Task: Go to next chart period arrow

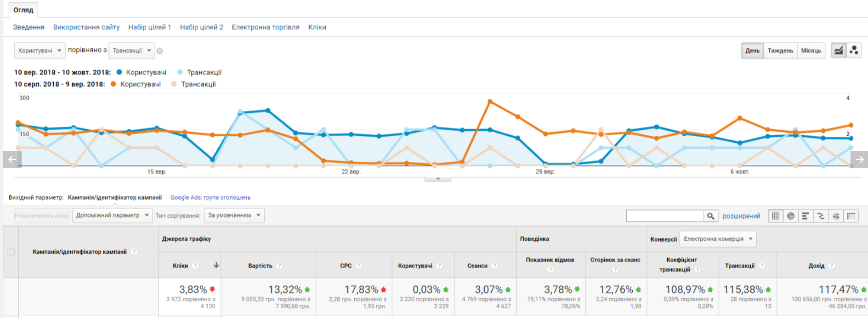Action: pos(859,160)
